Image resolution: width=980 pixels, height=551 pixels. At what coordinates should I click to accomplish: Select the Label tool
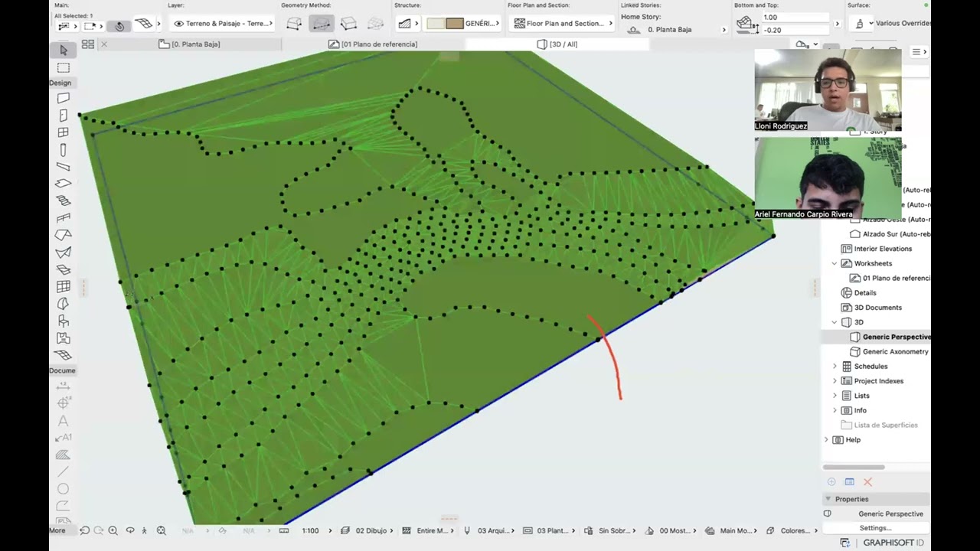(x=64, y=438)
